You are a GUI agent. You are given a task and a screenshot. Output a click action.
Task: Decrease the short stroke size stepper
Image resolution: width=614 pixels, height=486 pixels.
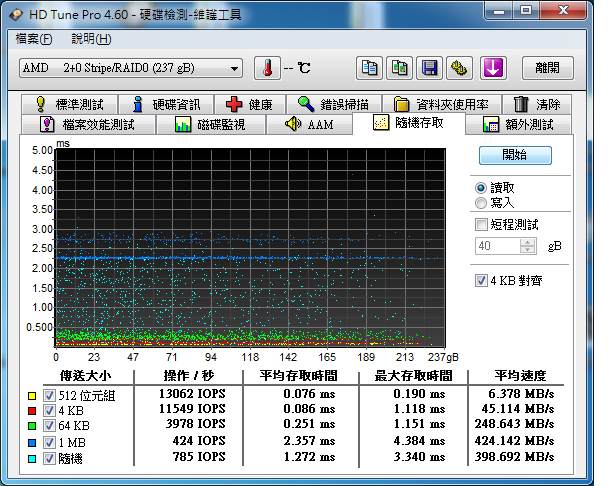click(527, 249)
